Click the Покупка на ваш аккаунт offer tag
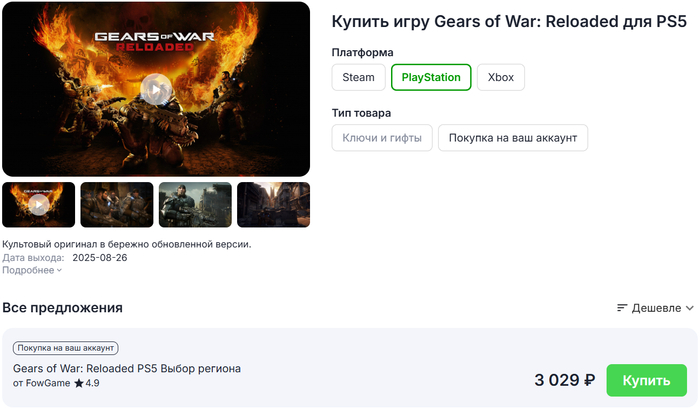The image size is (700, 409). pyautogui.click(x=66, y=348)
